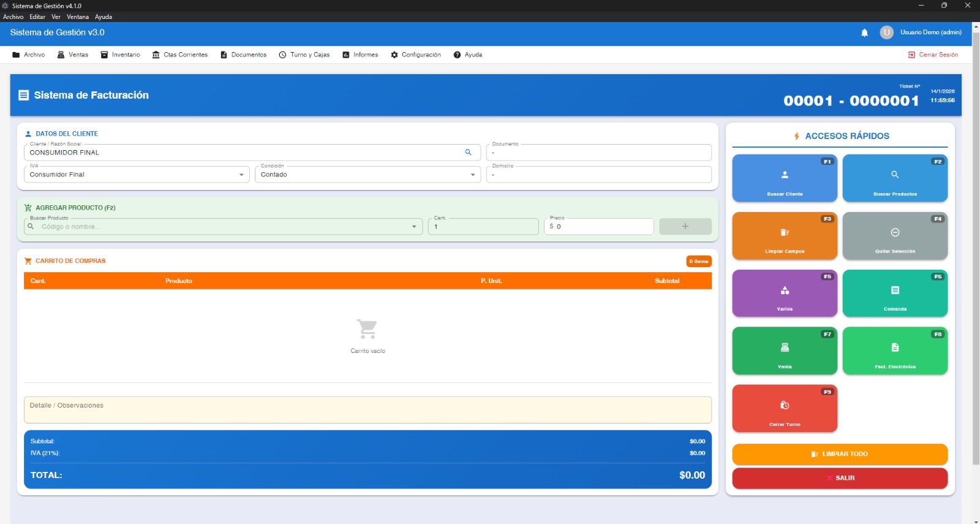
Task: Open the Condición Contado dropdown
Action: 472,175
